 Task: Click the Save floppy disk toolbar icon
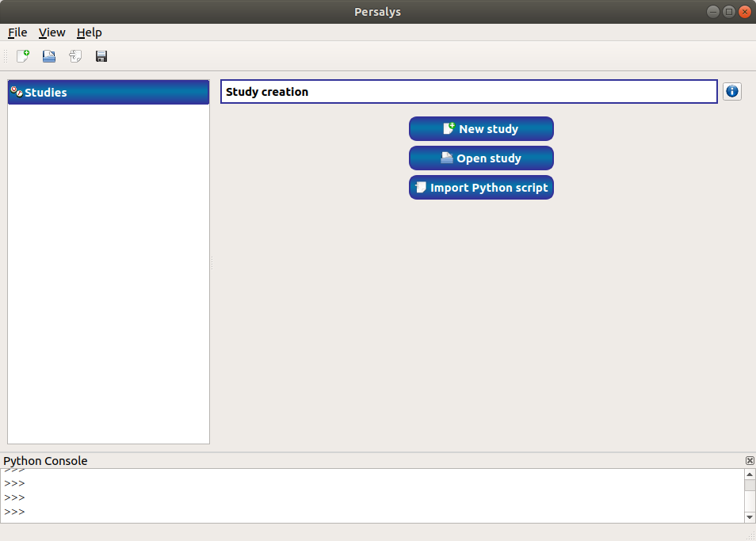[101, 56]
